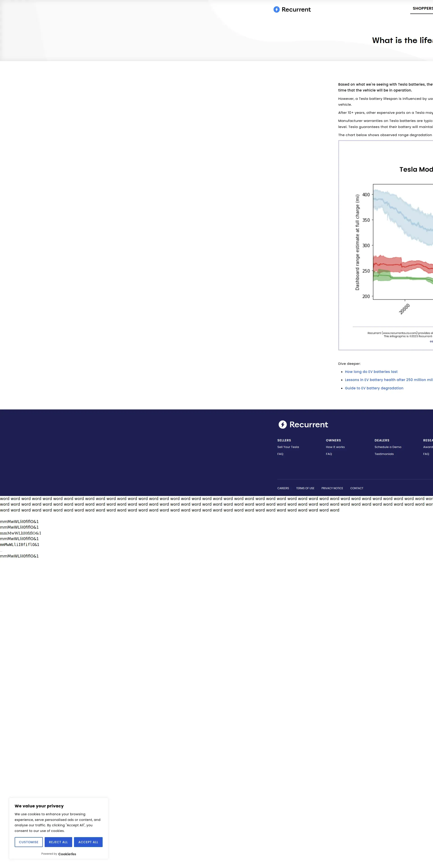
Task: Follow the 'How long do EV batteries last' link
Action: point(371,372)
